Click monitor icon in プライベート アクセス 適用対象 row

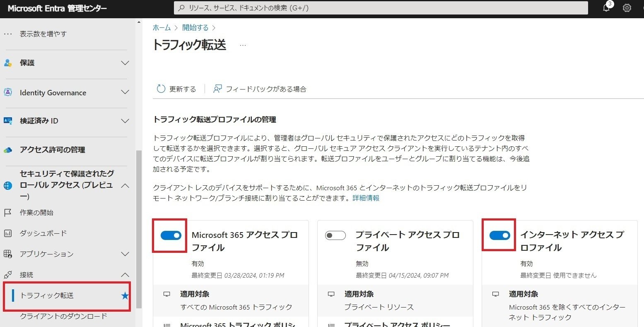pyautogui.click(x=331, y=294)
